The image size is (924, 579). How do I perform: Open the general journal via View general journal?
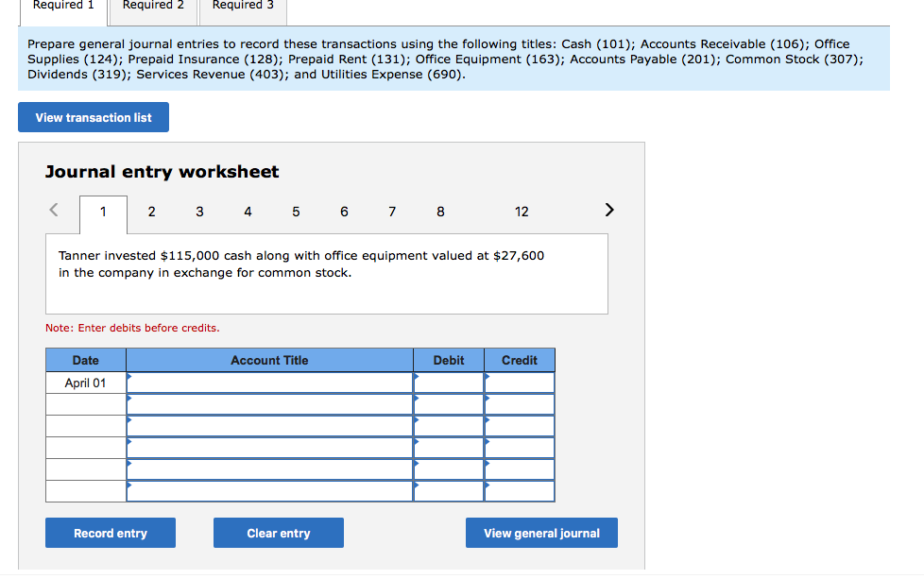(540, 533)
